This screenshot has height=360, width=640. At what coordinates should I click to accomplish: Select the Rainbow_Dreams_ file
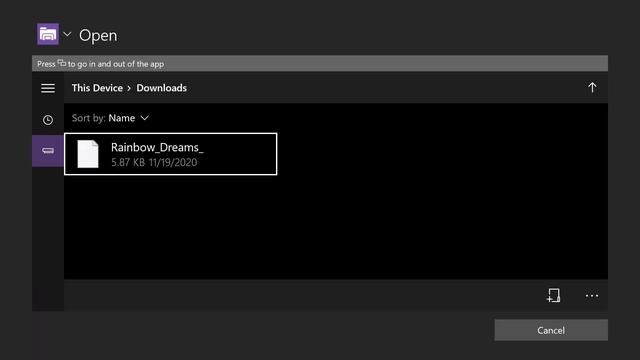pos(171,154)
